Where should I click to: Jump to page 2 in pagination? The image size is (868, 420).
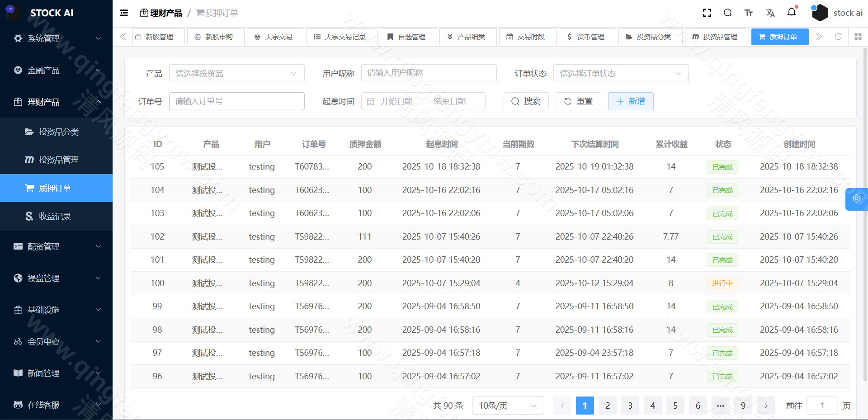607,406
